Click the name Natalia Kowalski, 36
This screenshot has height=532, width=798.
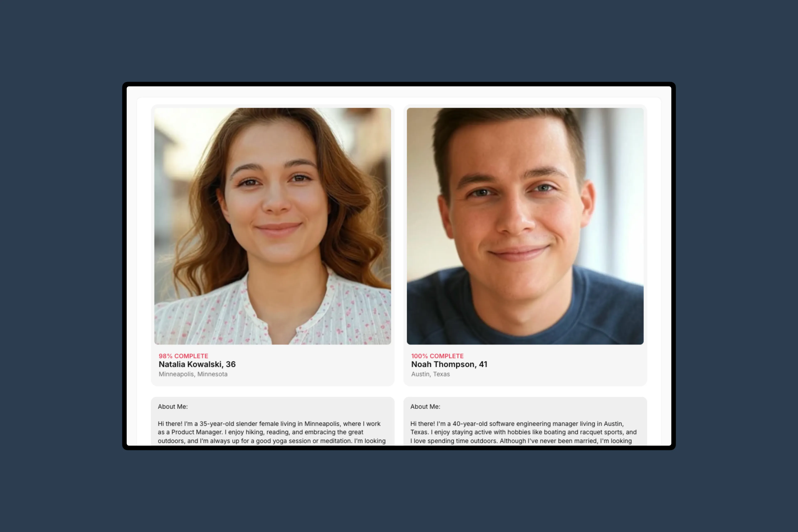pos(197,364)
